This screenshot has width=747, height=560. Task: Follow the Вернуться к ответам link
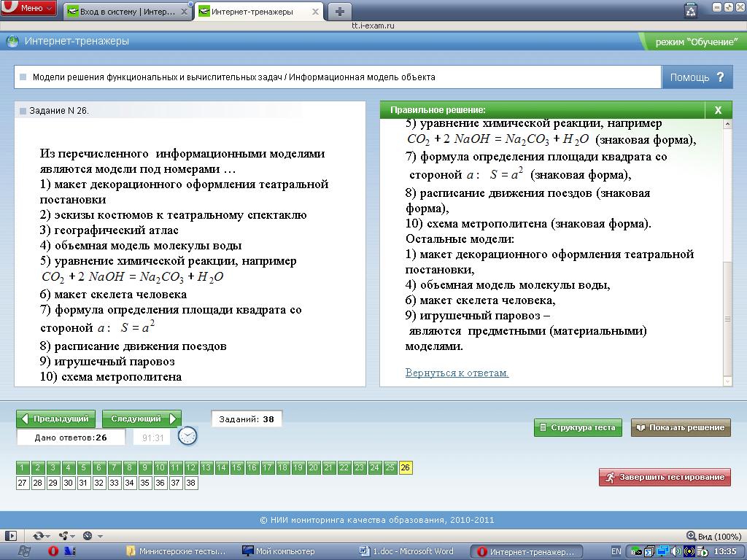point(457,373)
